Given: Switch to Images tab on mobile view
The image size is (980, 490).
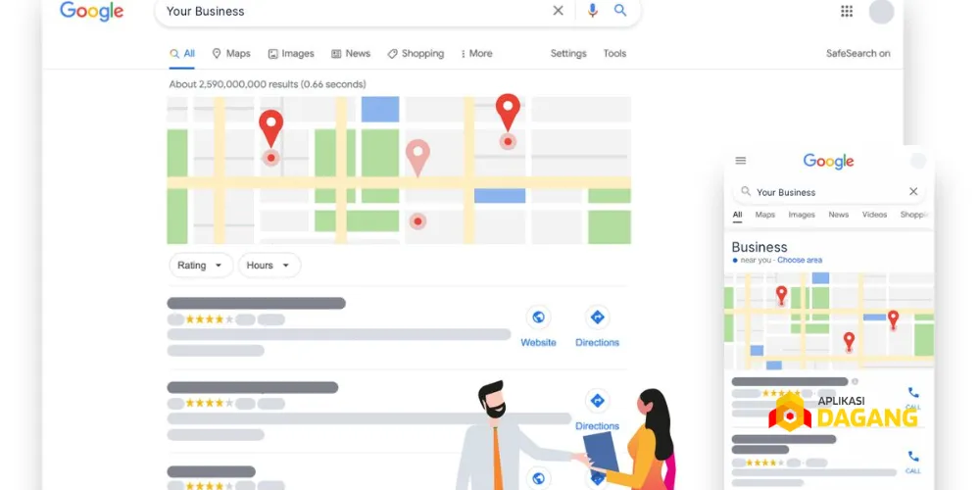Looking at the screenshot, I should coord(802,215).
